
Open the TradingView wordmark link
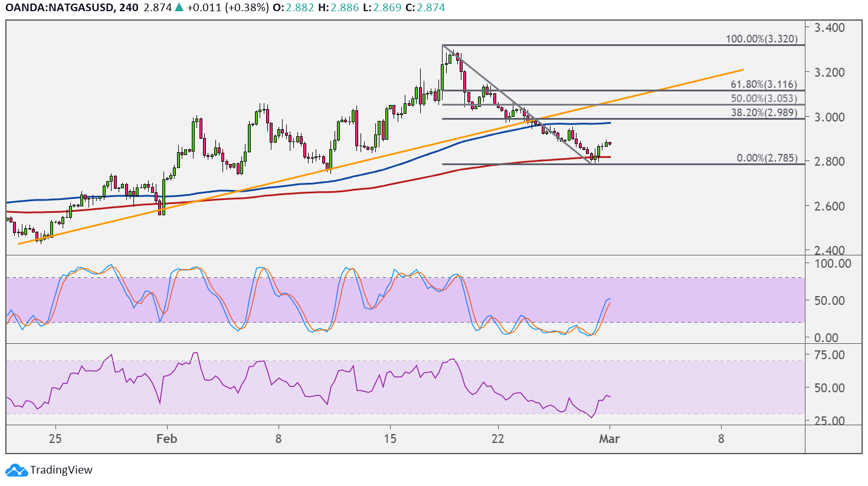(61, 470)
